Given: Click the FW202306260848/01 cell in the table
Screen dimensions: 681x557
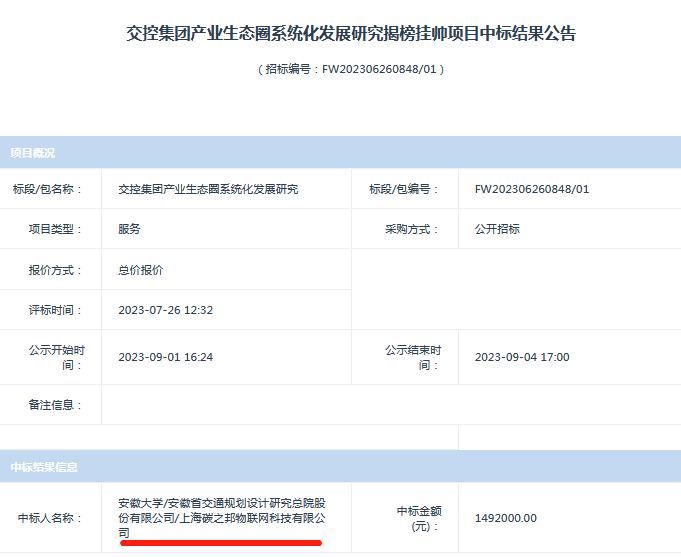Looking at the screenshot, I should 532,189.
